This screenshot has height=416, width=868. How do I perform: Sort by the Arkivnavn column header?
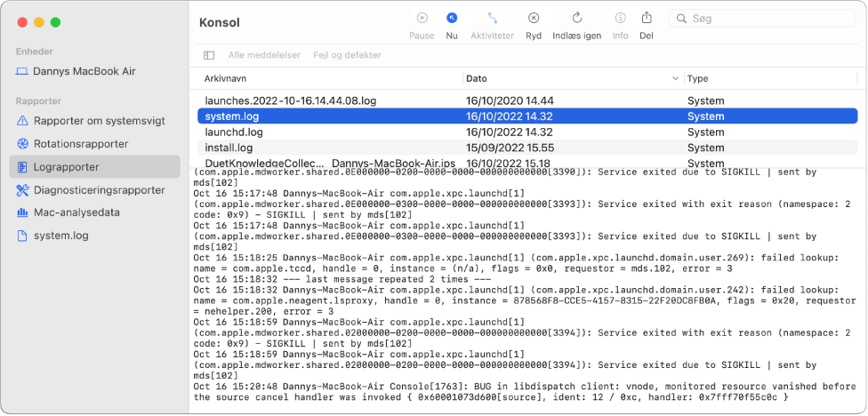[225, 78]
